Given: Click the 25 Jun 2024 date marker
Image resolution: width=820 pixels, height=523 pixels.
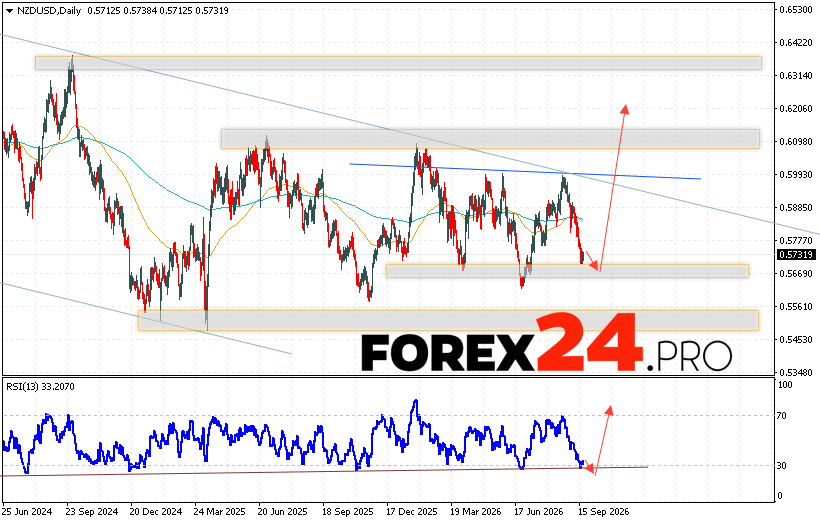Looking at the screenshot, I should [x=28, y=511].
